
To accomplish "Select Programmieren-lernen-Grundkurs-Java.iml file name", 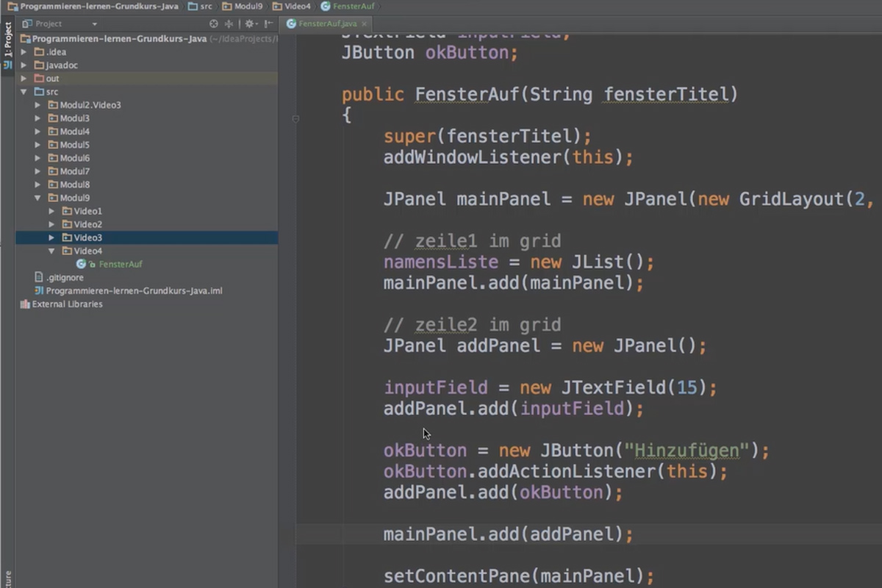I will click(x=134, y=290).
